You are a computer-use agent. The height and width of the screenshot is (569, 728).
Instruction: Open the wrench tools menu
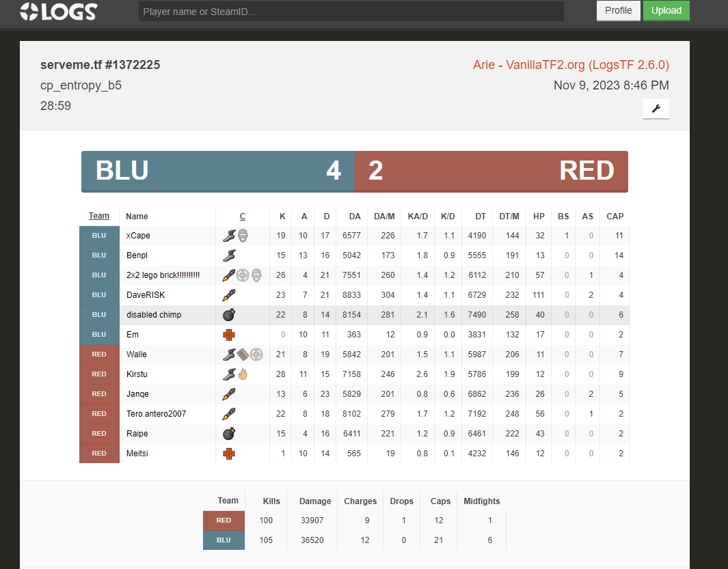(x=656, y=109)
